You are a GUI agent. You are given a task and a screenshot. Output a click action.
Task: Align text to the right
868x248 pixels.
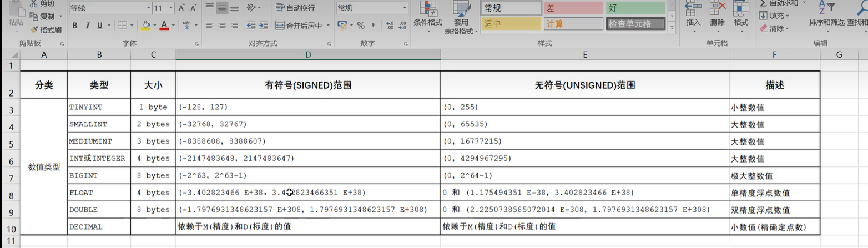[235, 26]
